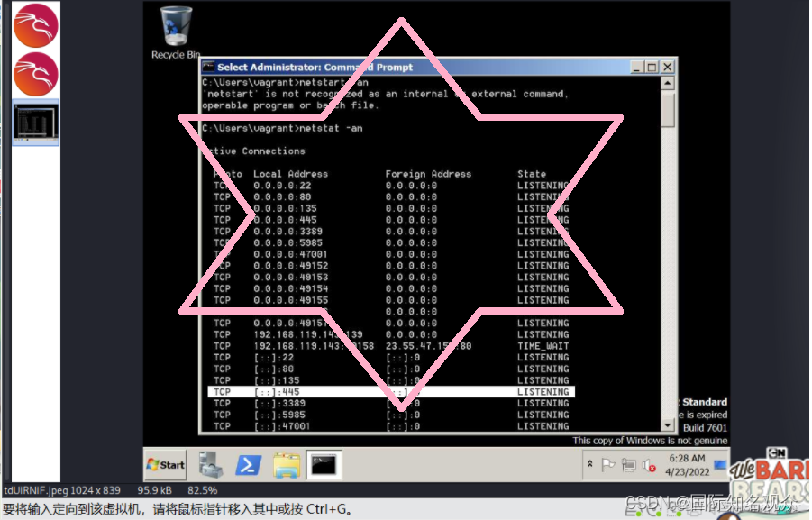Click the 82.5% zoom level
This screenshot has height=520, width=812.
coord(202,490)
